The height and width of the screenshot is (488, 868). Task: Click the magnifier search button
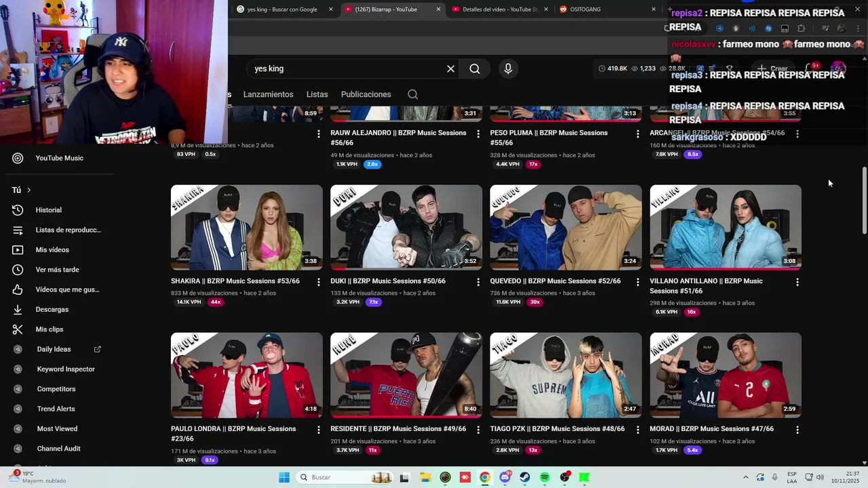[475, 68]
